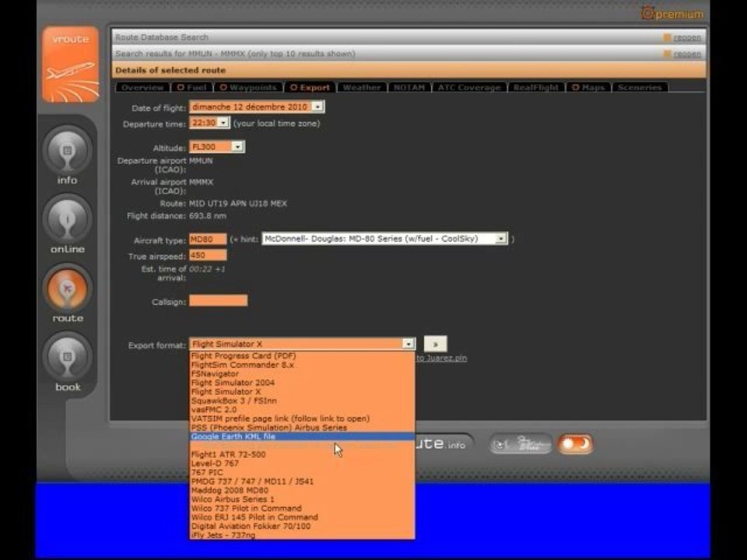The width and height of the screenshot is (747, 560).
Task: Click the Callsign input field
Action: coord(218,300)
